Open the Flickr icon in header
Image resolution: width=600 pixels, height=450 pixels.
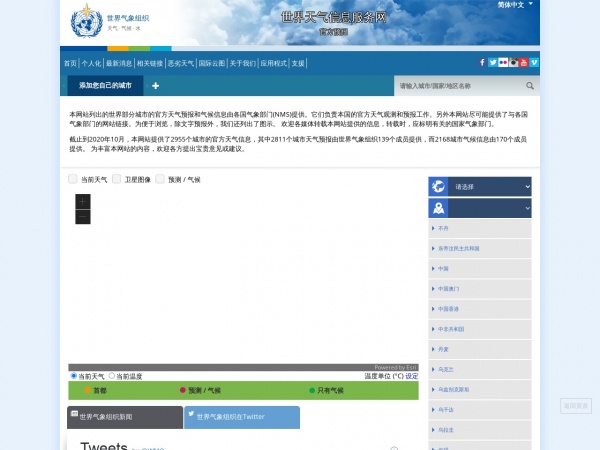pyautogui.click(x=503, y=62)
